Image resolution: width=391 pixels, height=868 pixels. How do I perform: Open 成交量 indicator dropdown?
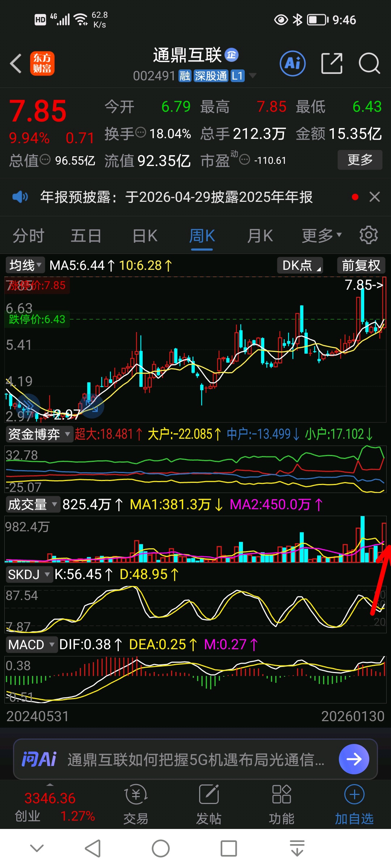pyautogui.click(x=33, y=504)
